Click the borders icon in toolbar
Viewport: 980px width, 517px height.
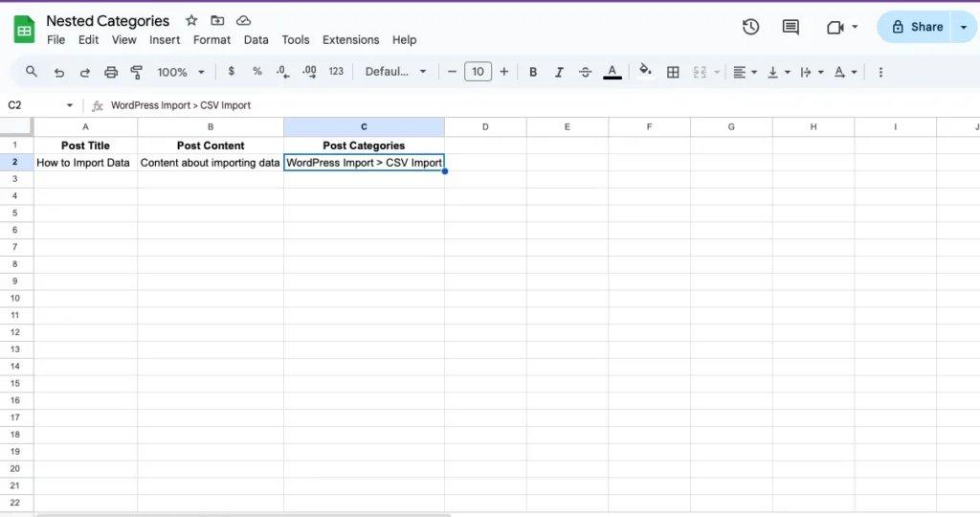(673, 72)
